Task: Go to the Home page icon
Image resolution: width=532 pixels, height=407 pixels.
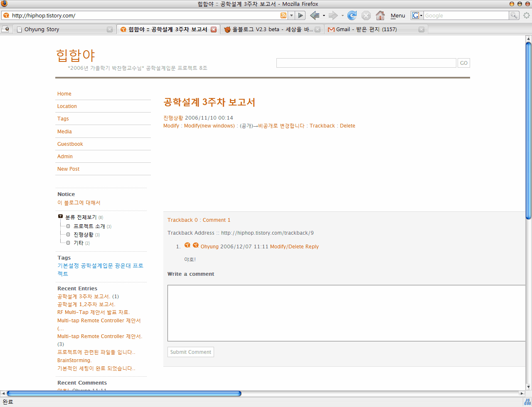Action: [x=380, y=15]
